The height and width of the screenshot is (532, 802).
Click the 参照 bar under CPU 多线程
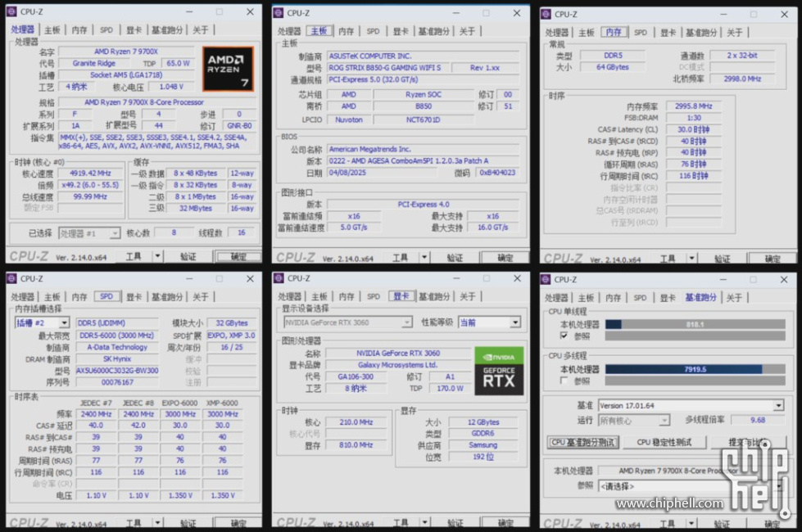pos(696,381)
